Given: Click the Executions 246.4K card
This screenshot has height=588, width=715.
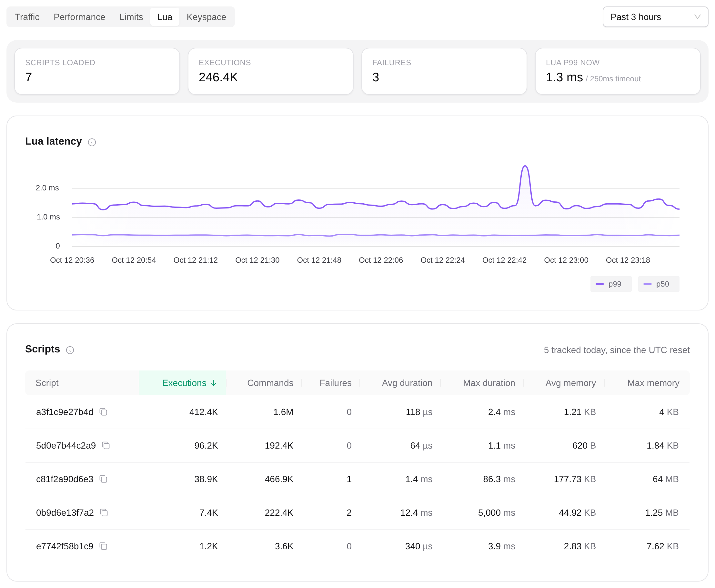Looking at the screenshot, I should [270, 71].
